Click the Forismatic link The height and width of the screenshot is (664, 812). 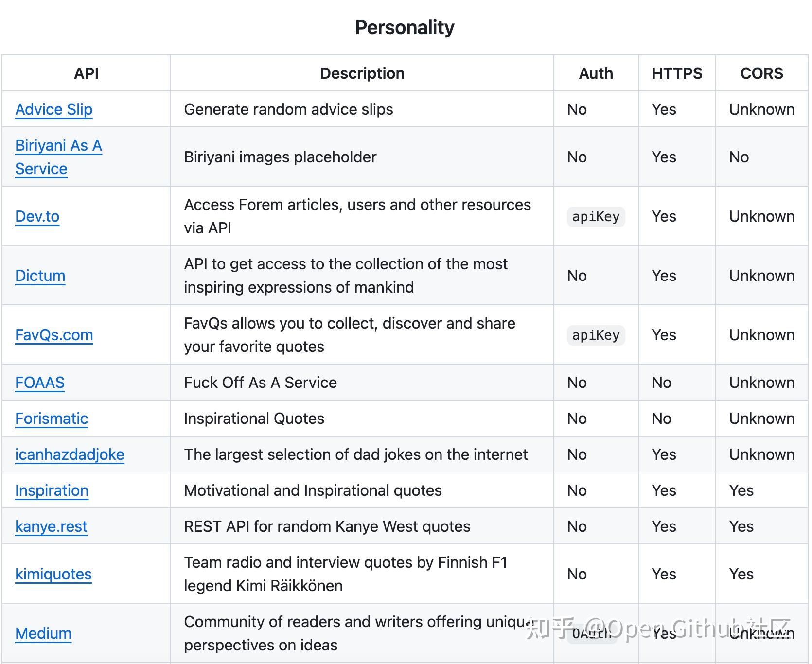point(52,419)
